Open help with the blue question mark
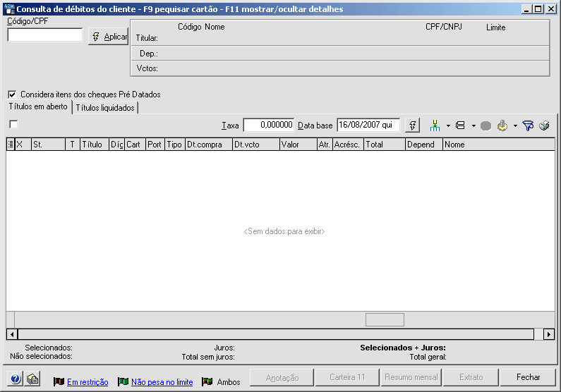The width and height of the screenshot is (561, 392). click(x=16, y=379)
